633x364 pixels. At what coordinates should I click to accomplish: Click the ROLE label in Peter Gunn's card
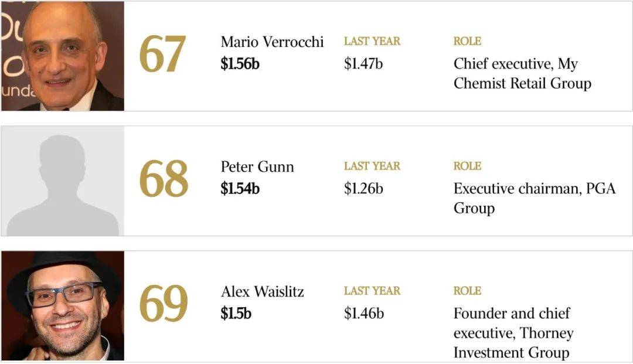tap(467, 166)
